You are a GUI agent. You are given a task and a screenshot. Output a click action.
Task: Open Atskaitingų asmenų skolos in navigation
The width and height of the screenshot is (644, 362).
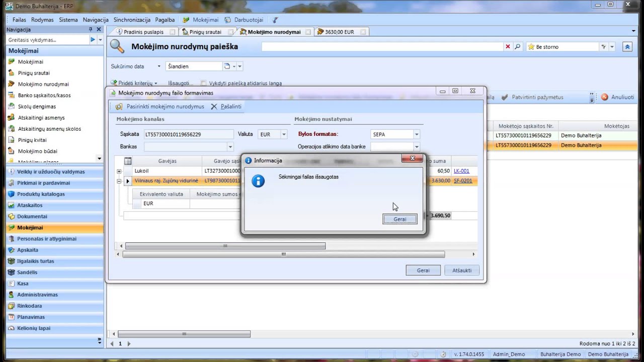(49, 129)
